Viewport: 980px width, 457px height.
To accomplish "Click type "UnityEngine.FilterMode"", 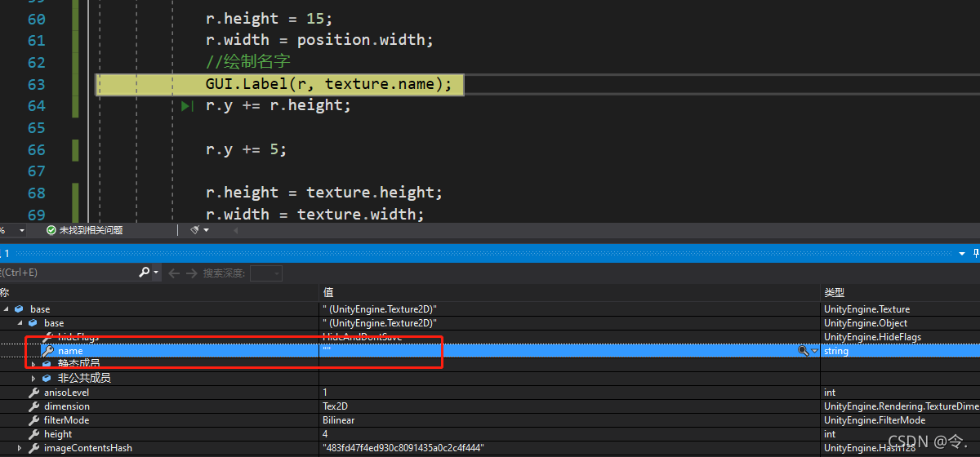I will click(875, 420).
